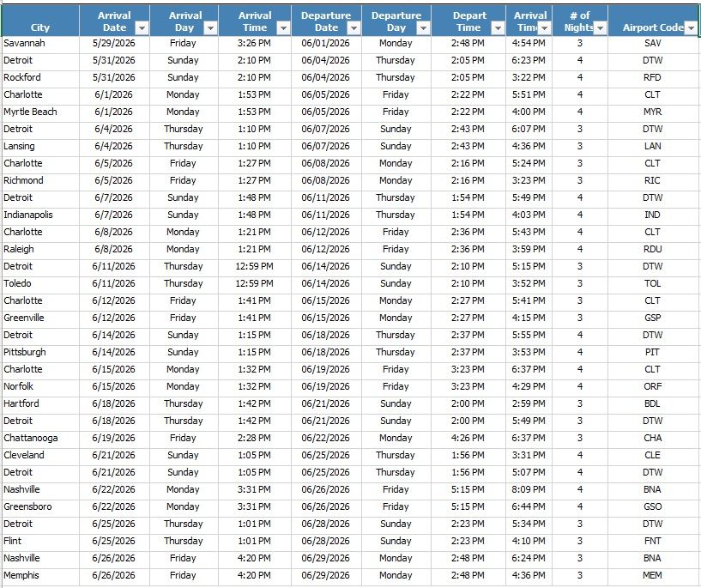701x588 pixels.
Task: Select airport code BDL cell
Action: pyautogui.click(x=653, y=403)
